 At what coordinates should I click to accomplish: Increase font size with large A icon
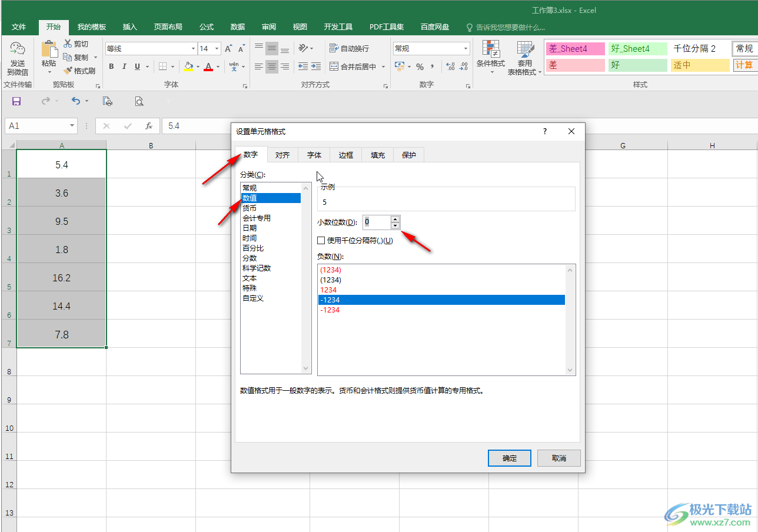pyautogui.click(x=228, y=49)
